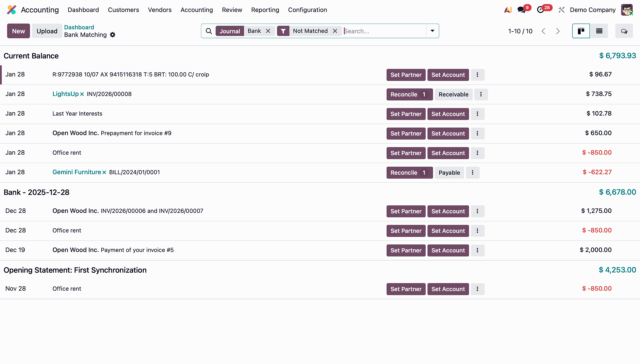Go to next page of records
640x364 pixels.
pyautogui.click(x=558, y=31)
